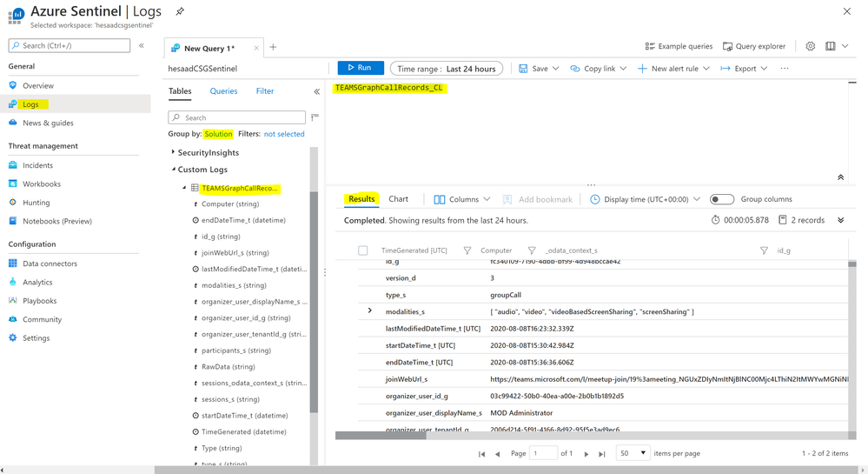Open Notebooks (Preview)
Screen dimensions: 868x474
[x=57, y=221]
